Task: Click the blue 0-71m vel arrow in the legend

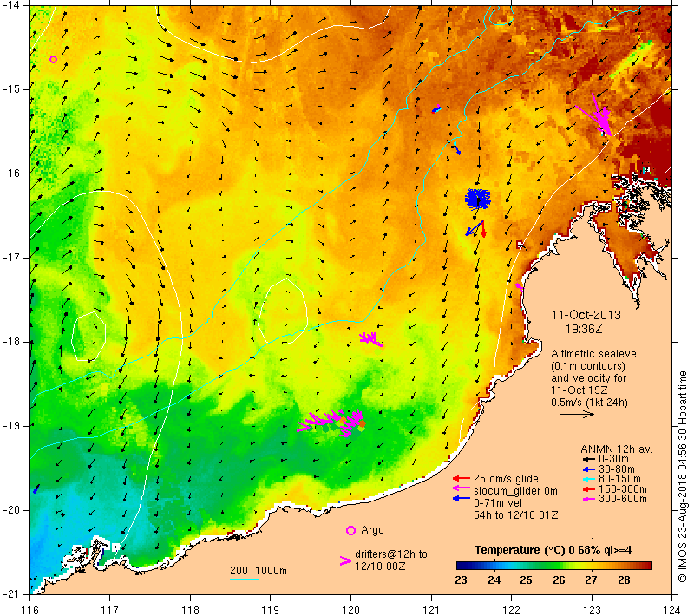Action: [x=462, y=499]
